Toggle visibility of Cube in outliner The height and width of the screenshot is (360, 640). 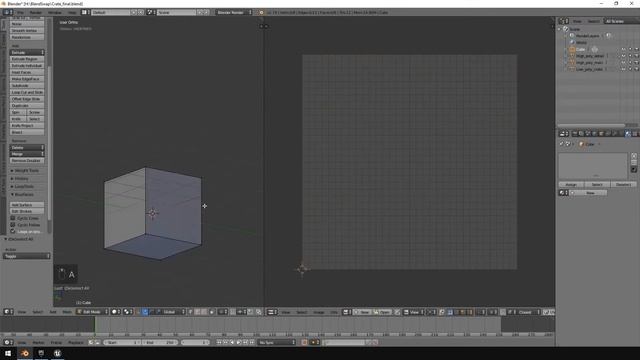click(x=623, y=49)
